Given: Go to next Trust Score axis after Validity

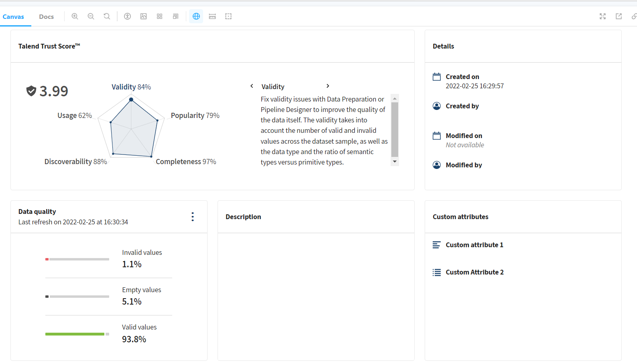Looking at the screenshot, I should 328,86.
